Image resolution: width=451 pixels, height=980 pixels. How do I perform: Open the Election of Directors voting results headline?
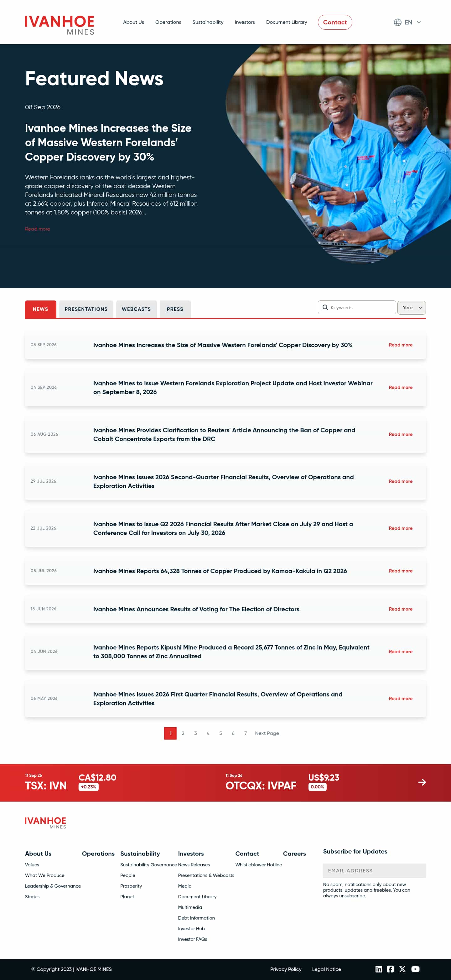click(196, 609)
